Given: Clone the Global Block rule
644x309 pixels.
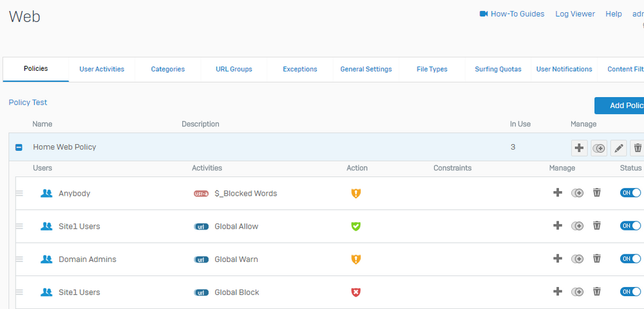Looking at the screenshot, I should point(578,292).
